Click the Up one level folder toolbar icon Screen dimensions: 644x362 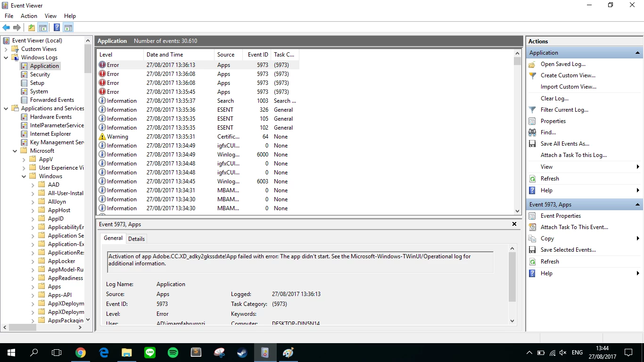tap(31, 27)
